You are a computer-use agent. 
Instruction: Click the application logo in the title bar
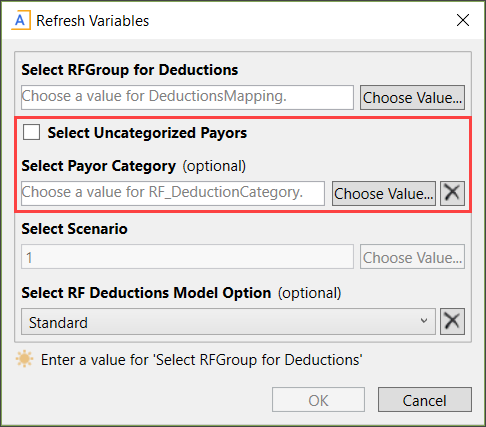coord(21,20)
